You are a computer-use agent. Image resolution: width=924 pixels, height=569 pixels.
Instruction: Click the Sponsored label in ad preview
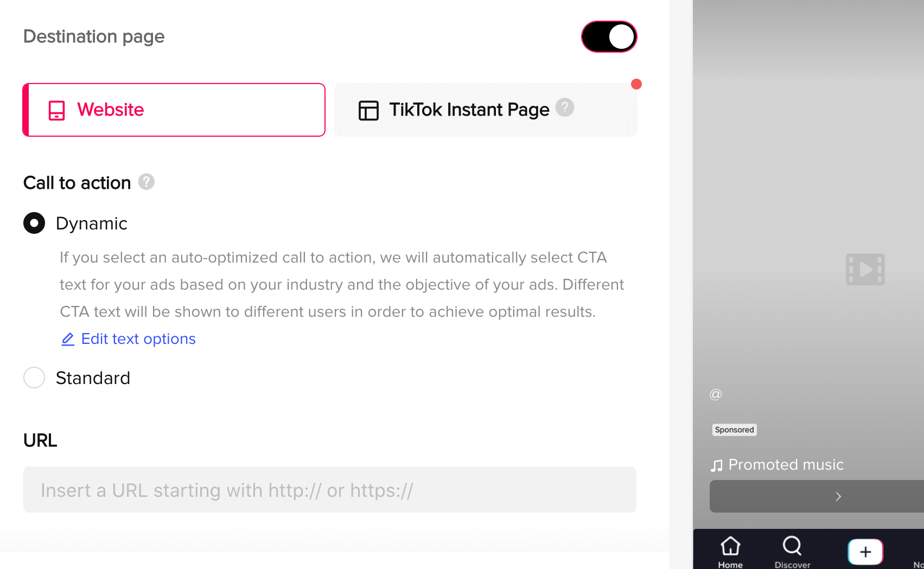click(734, 430)
